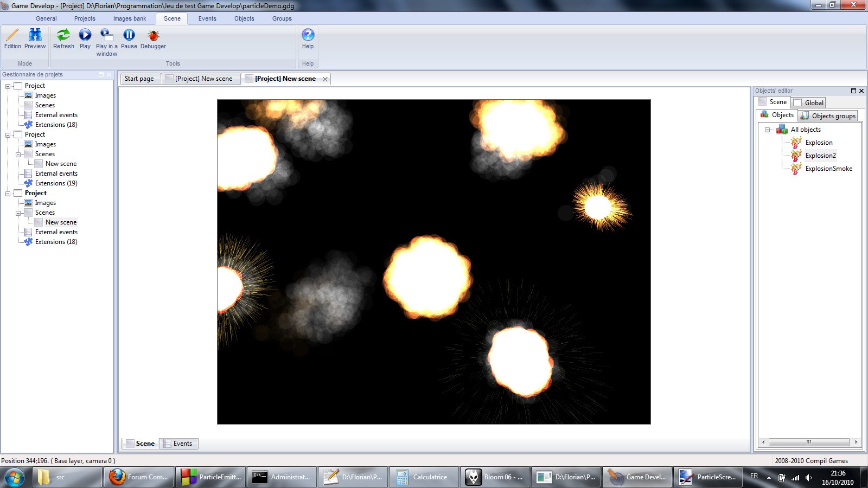Switch to Edition mode
The image size is (868, 488).
click(x=12, y=39)
